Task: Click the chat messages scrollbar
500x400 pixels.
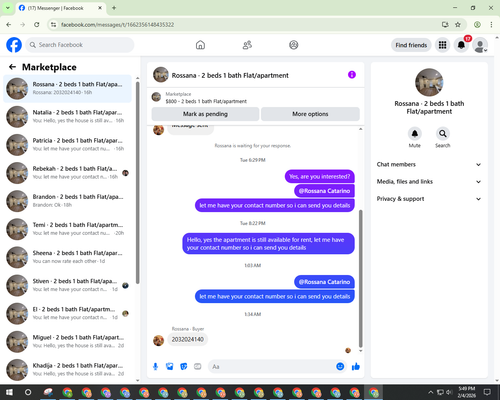Action: pos(360,278)
